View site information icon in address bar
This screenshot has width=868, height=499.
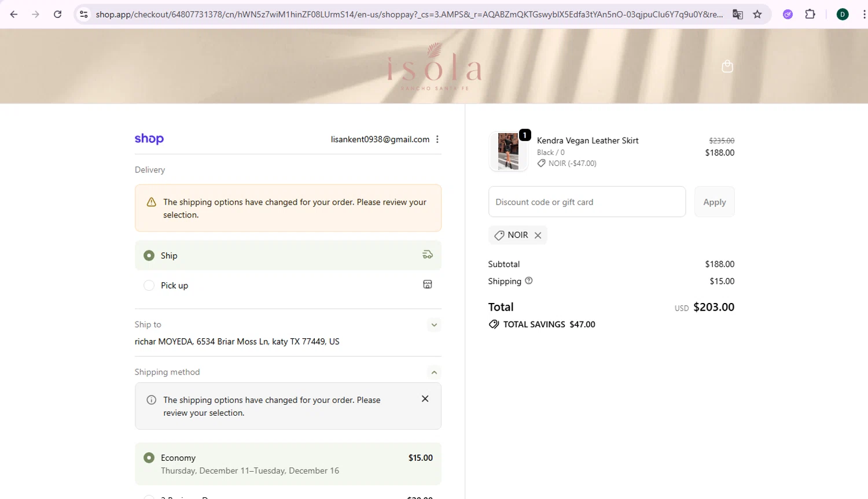tap(84, 14)
